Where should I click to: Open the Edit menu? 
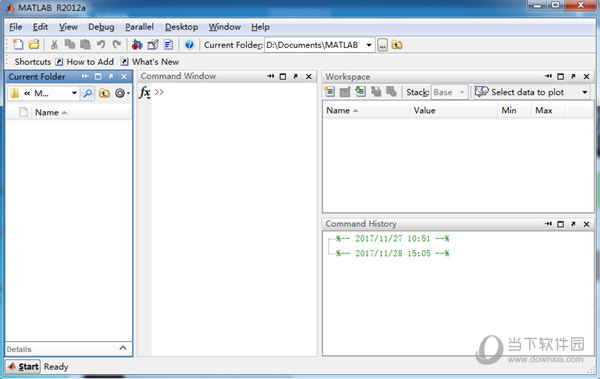pos(40,27)
